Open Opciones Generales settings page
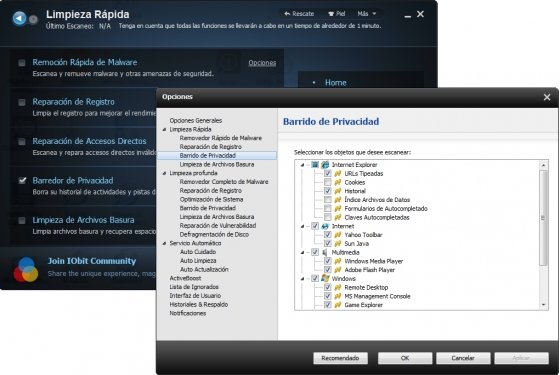The width and height of the screenshot is (560, 375). pos(196,121)
